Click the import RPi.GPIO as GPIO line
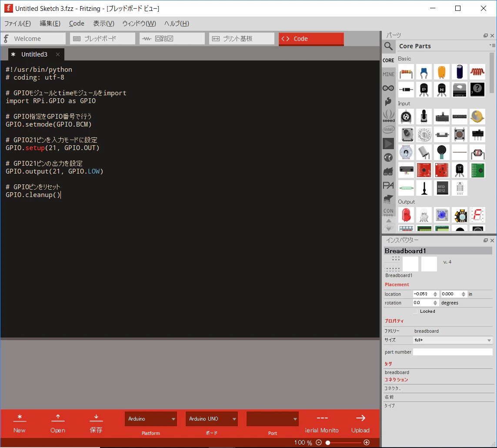The image size is (497, 448). [51, 101]
